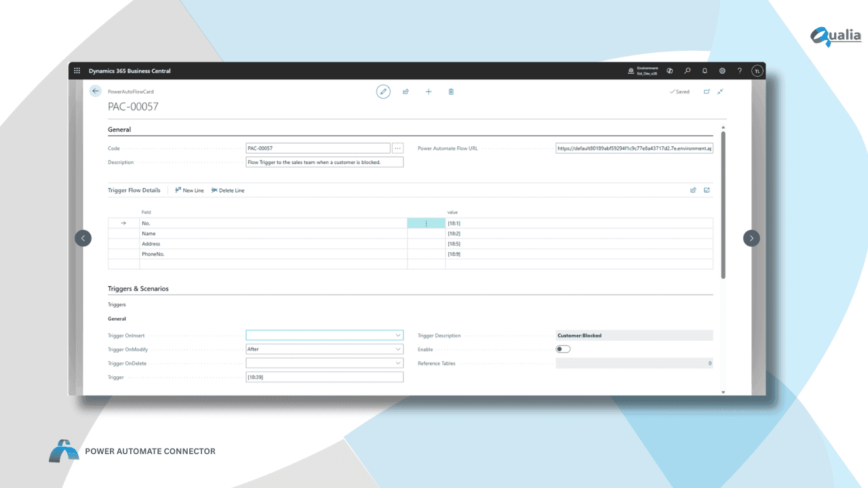Click Delete Line in Trigger Flow Details
The image size is (868, 488).
(x=228, y=190)
